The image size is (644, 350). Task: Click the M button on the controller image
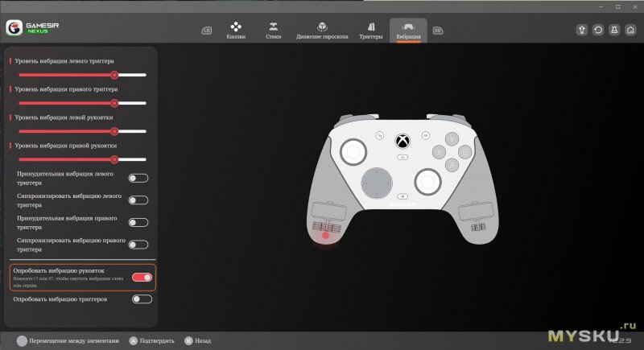pos(402,196)
